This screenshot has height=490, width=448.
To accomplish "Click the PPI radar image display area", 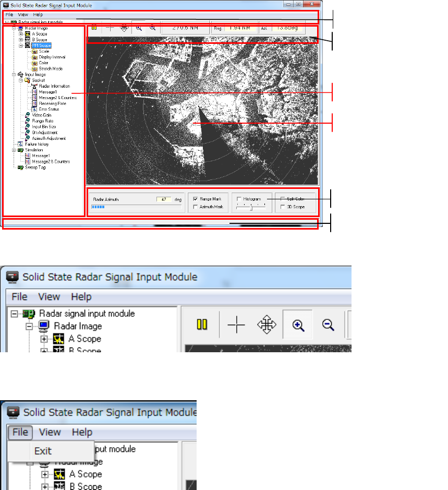I will (x=202, y=111).
